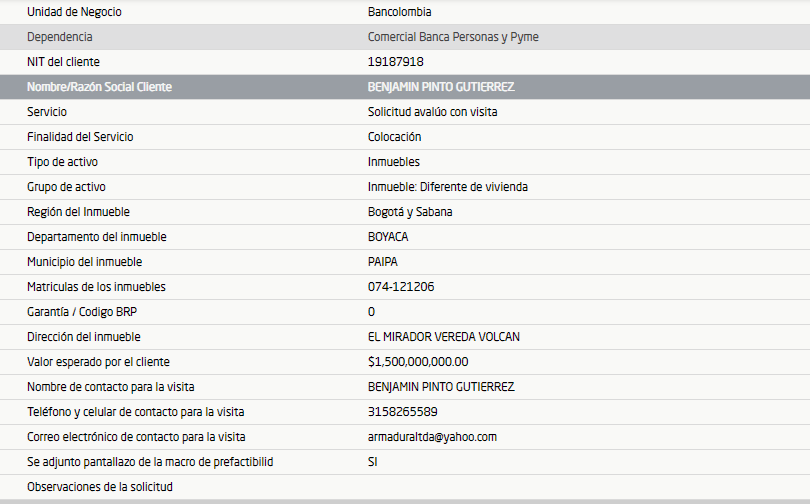Select the NIT value 19187918
Image resolution: width=810 pixels, height=504 pixels.
[394, 62]
